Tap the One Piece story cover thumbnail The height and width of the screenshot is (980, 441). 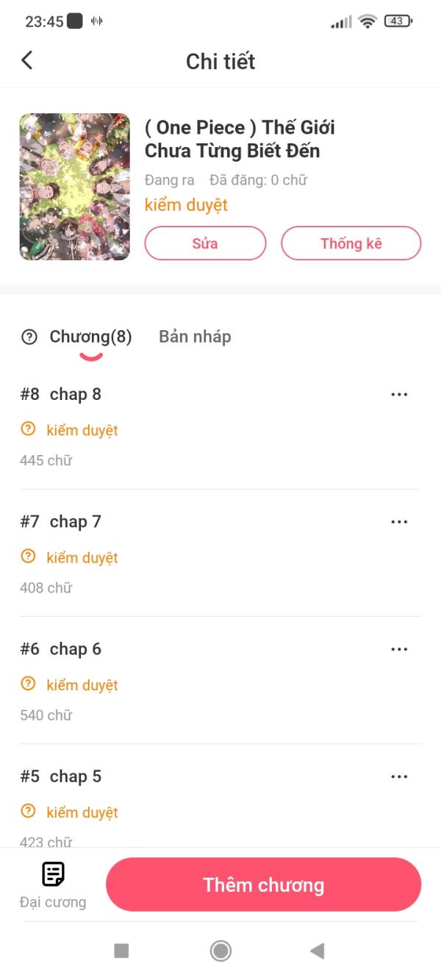pos(74,187)
